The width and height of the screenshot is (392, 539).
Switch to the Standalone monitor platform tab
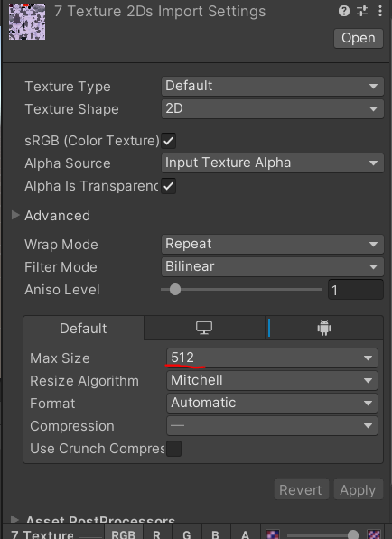tap(204, 328)
